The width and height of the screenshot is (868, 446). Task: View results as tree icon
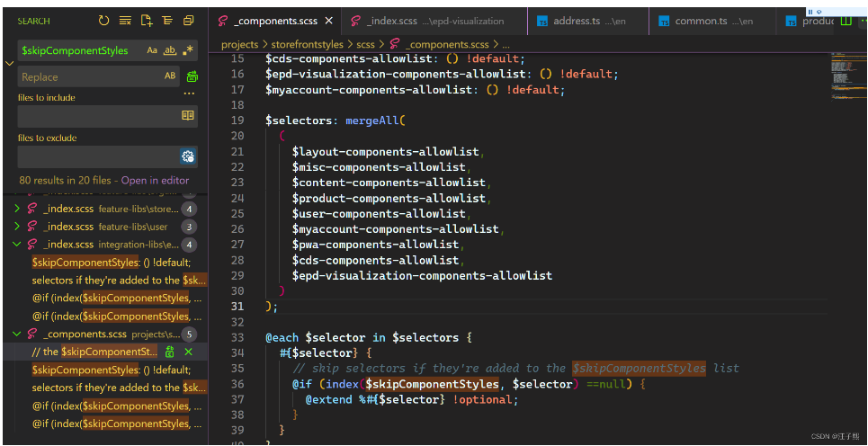(x=167, y=21)
